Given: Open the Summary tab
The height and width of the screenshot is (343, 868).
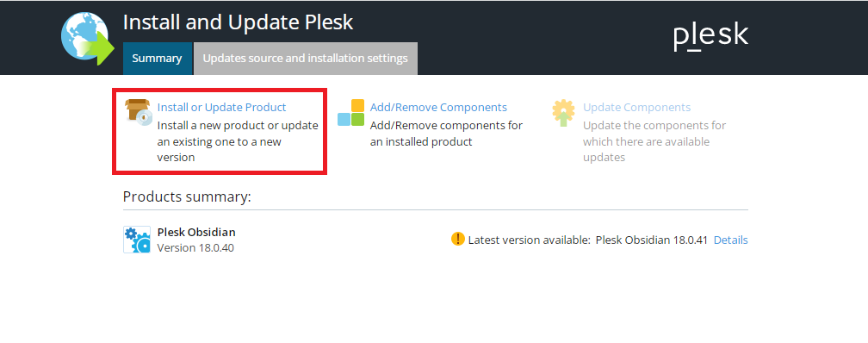Looking at the screenshot, I should click(x=158, y=59).
